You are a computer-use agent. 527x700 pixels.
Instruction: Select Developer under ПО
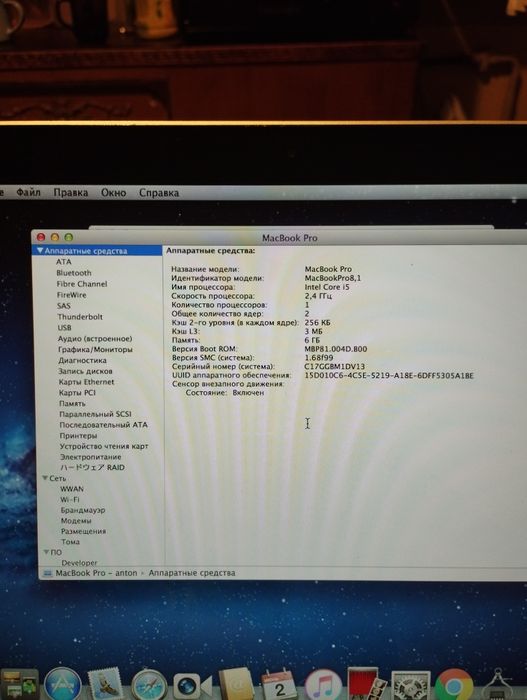[x=79, y=563]
